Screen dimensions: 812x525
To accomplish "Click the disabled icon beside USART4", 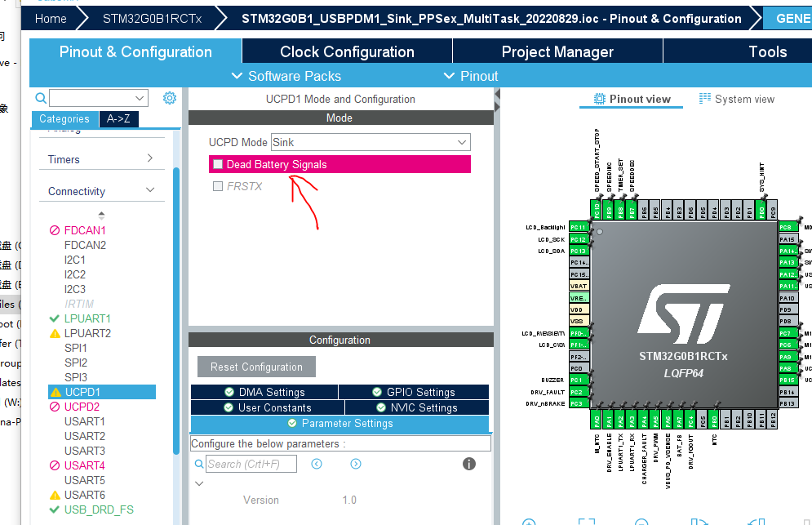I will pyautogui.click(x=55, y=465).
